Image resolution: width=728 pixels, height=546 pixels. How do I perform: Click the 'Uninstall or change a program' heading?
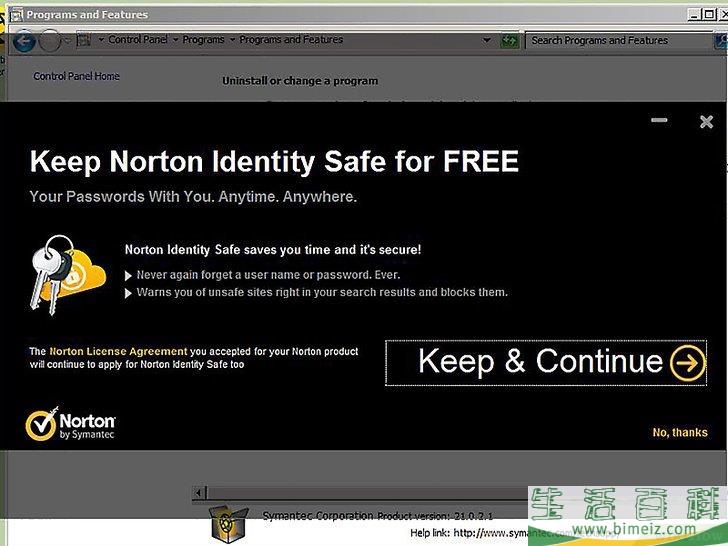(300, 81)
